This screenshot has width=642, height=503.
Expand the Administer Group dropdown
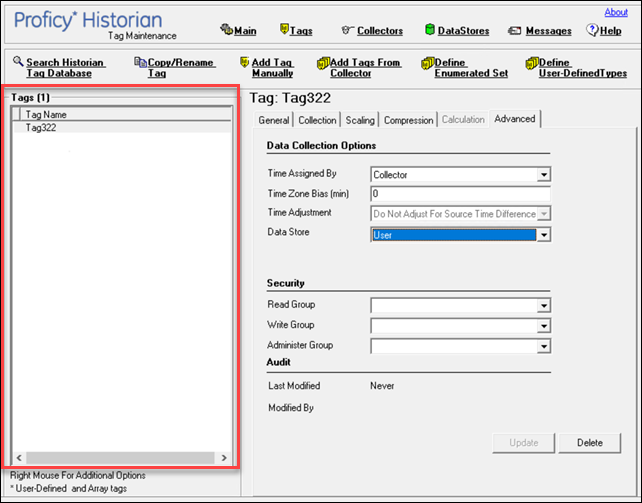pyautogui.click(x=544, y=346)
